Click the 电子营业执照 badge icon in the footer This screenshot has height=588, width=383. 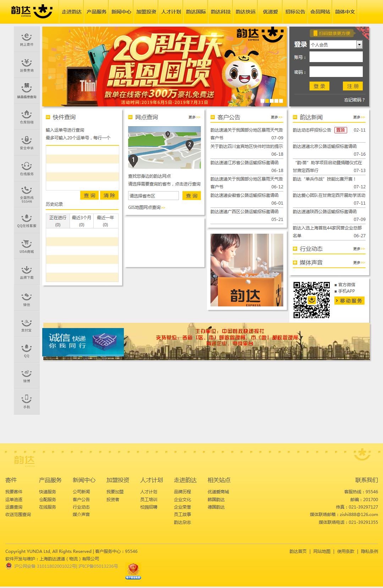[x=133, y=571]
